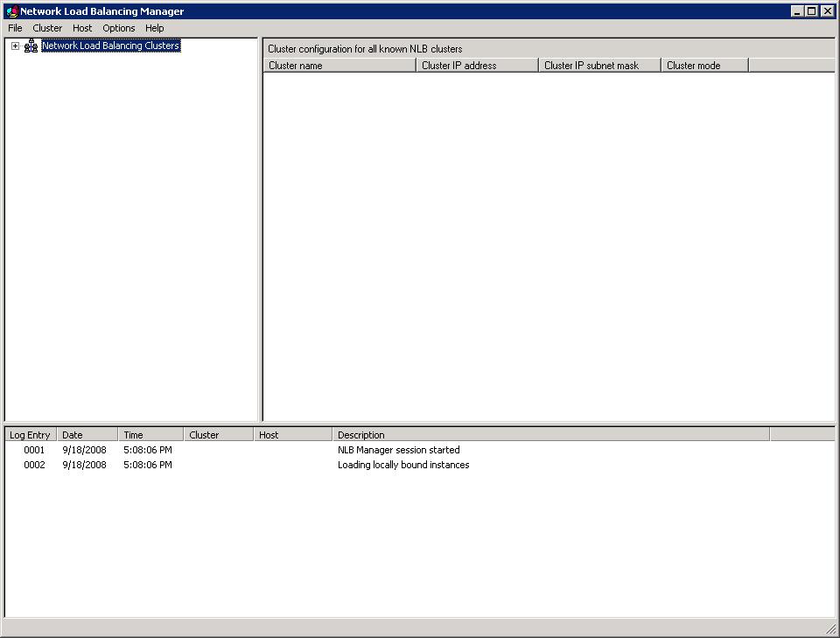This screenshot has width=840, height=638.
Task: Open the File menu
Action: point(15,28)
